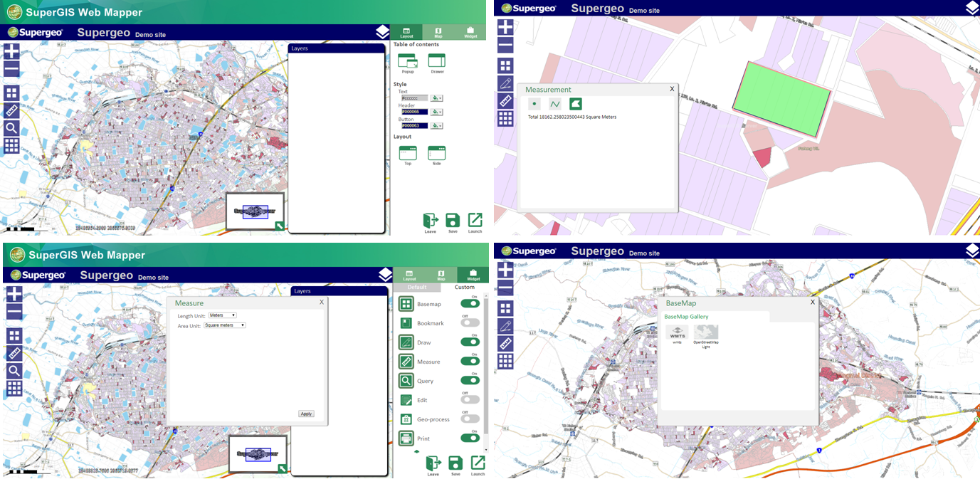The image size is (980, 489).
Task: Open the Area Unit Square meters dropdown
Action: tap(225, 325)
